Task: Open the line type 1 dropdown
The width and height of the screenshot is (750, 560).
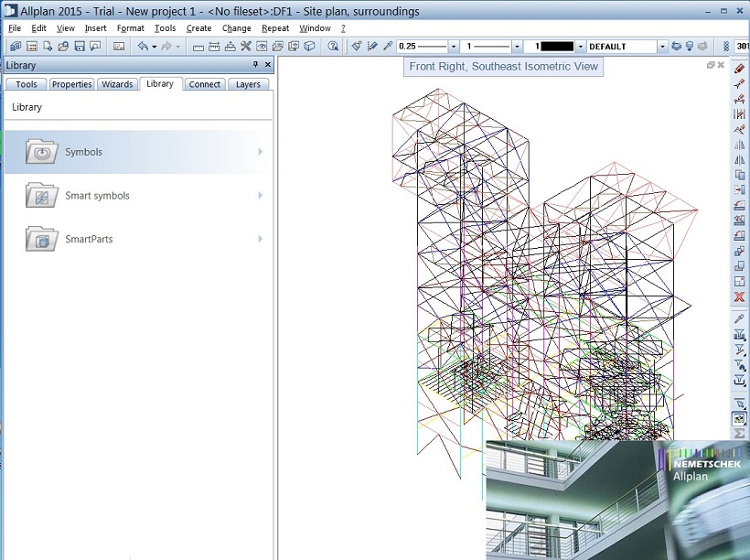Action: [x=517, y=47]
